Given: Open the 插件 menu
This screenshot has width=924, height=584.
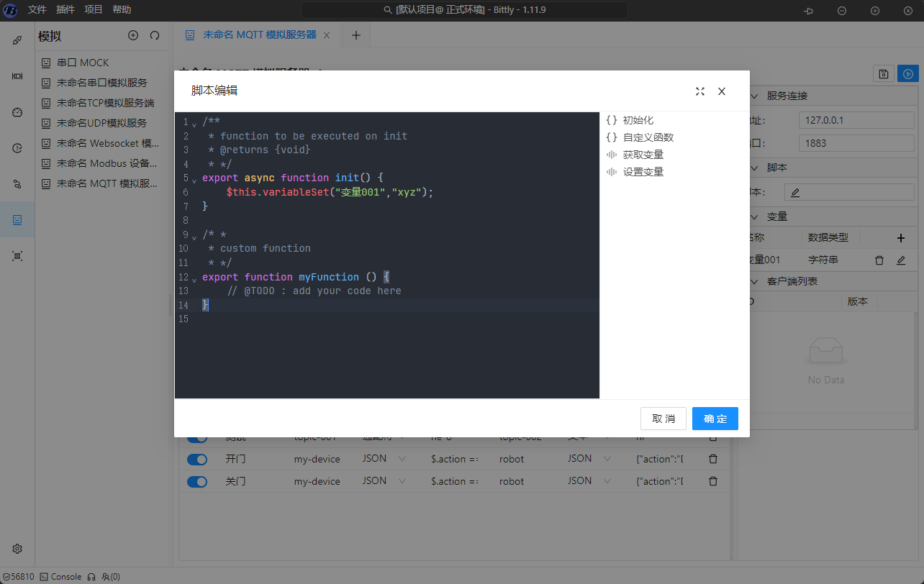Looking at the screenshot, I should (65, 10).
